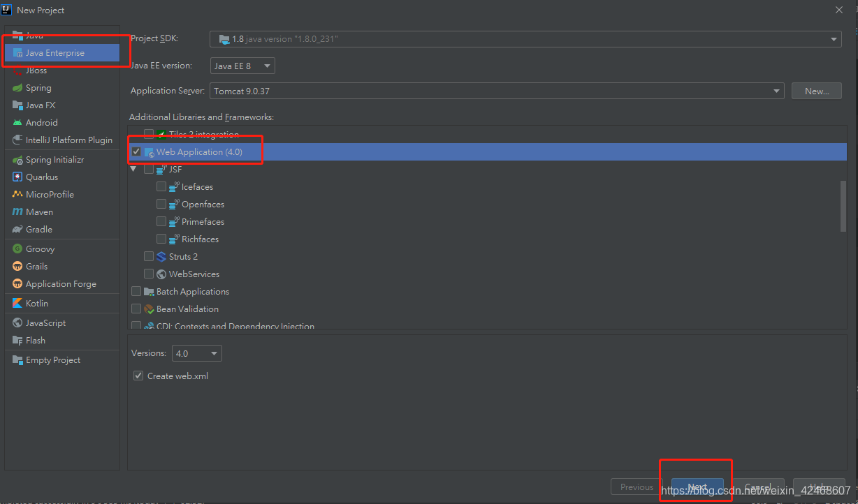Open the Application Server dropdown
This screenshot has height=504, width=858.
point(497,91)
